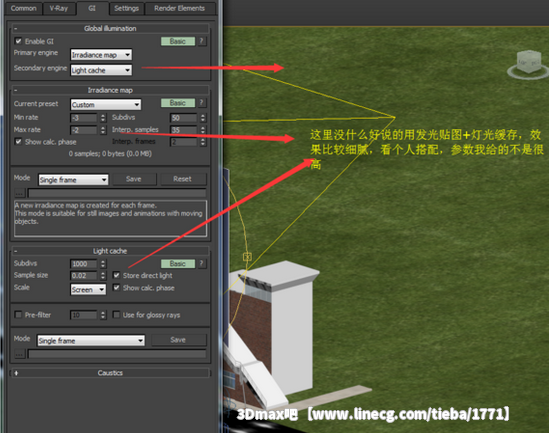Switch to Render Elements tab

pyautogui.click(x=179, y=8)
